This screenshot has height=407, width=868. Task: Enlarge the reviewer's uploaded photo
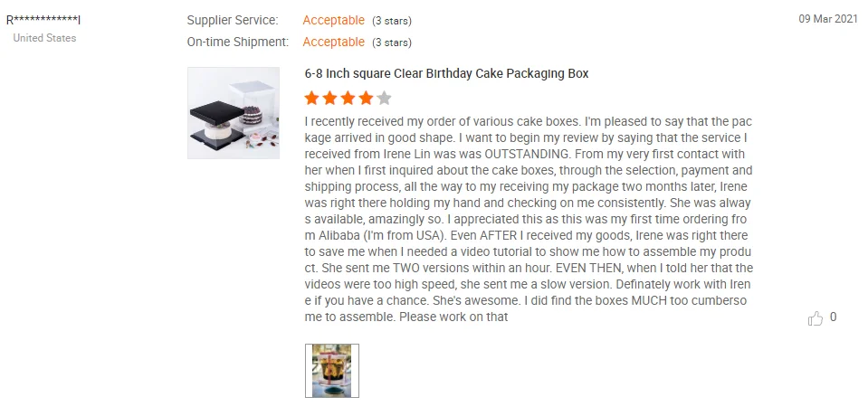tap(332, 370)
